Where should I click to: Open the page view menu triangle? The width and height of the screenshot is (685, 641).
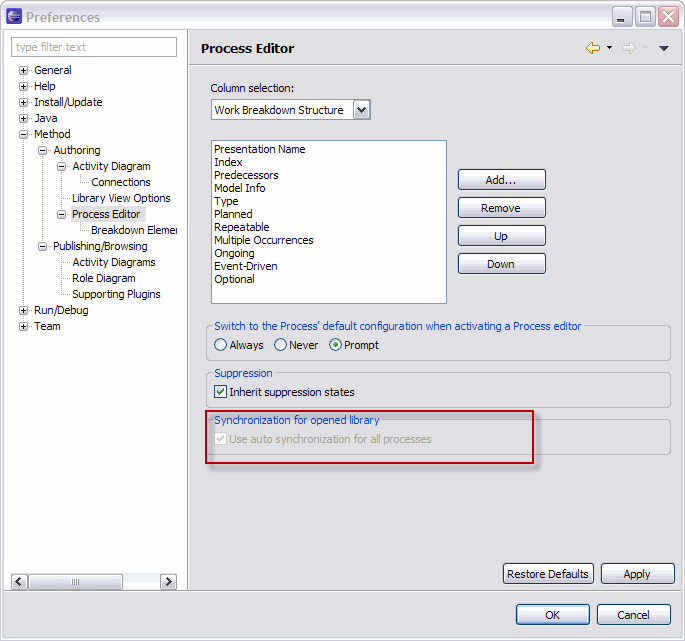[664, 48]
